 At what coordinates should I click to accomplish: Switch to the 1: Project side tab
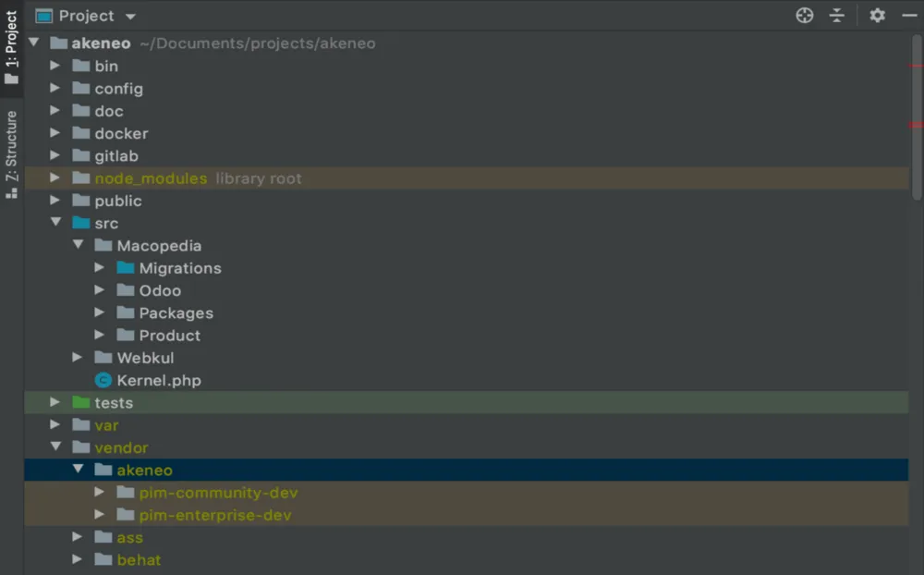coord(11,47)
